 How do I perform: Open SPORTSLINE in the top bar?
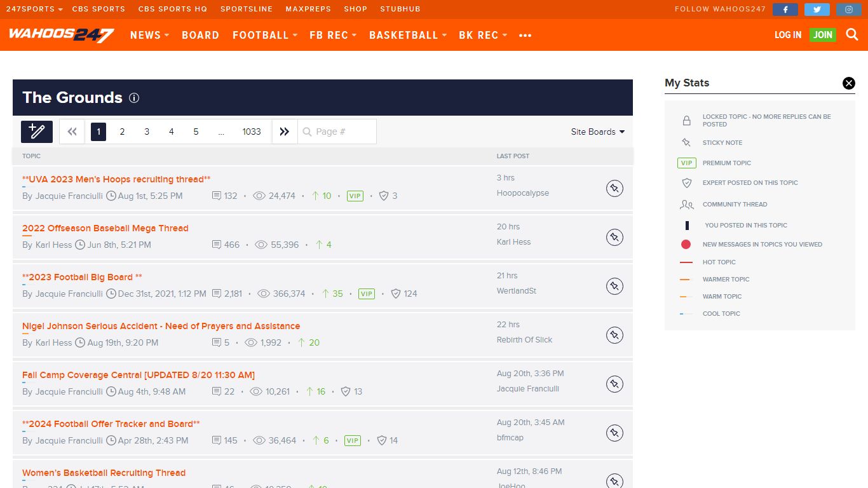click(x=247, y=10)
